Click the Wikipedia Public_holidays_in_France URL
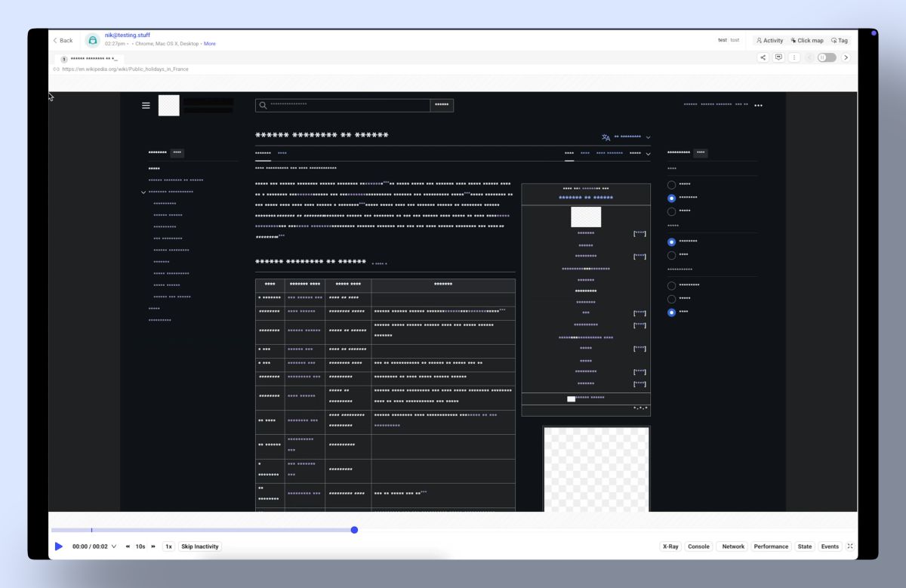Image resolution: width=906 pixels, height=588 pixels. pos(125,69)
